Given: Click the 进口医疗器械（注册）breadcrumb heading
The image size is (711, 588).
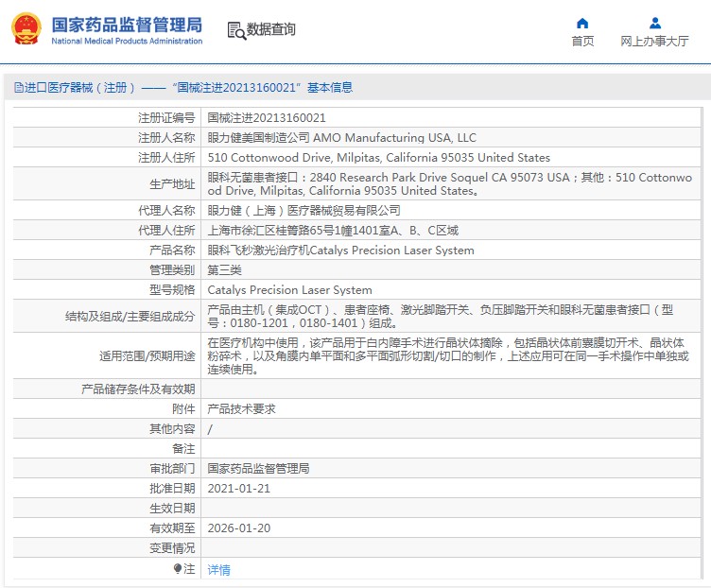Looking at the screenshot, I should point(80,88).
